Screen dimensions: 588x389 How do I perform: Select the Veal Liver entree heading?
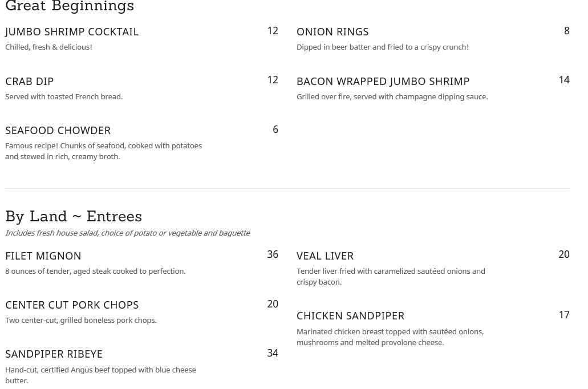pyautogui.click(x=325, y=256)
